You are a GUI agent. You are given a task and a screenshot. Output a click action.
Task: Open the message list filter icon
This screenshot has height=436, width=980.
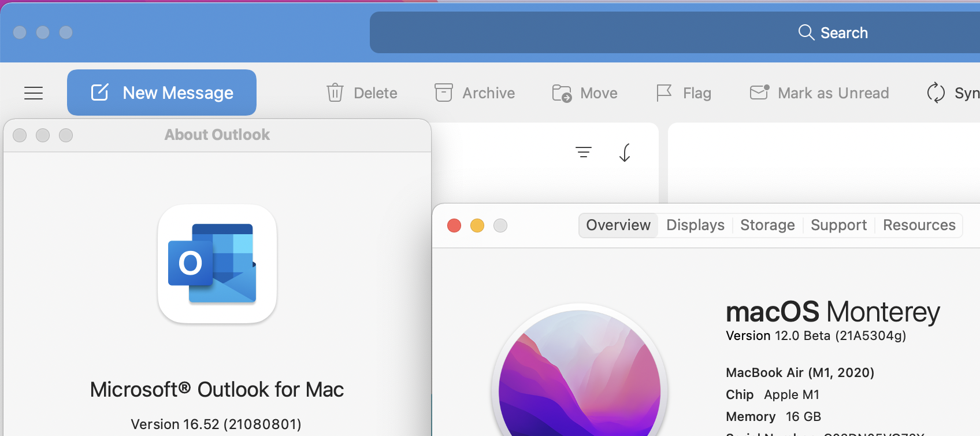pos(584,152)
